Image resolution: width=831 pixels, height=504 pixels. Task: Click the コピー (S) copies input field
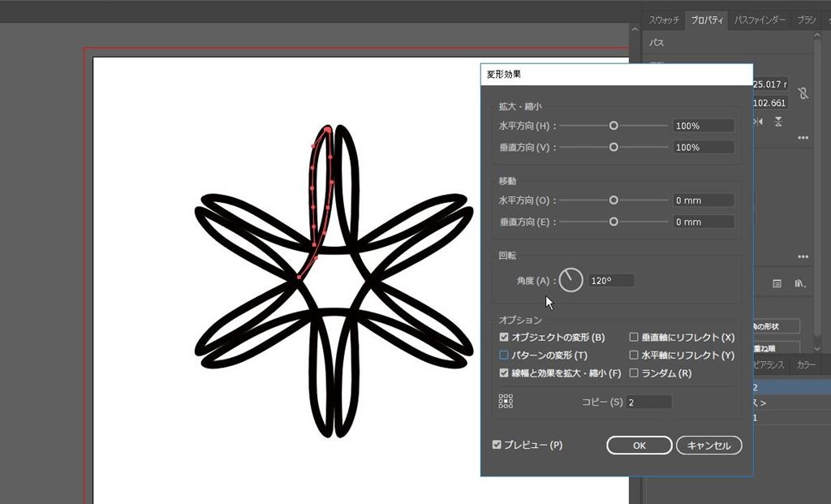(648, 402)
